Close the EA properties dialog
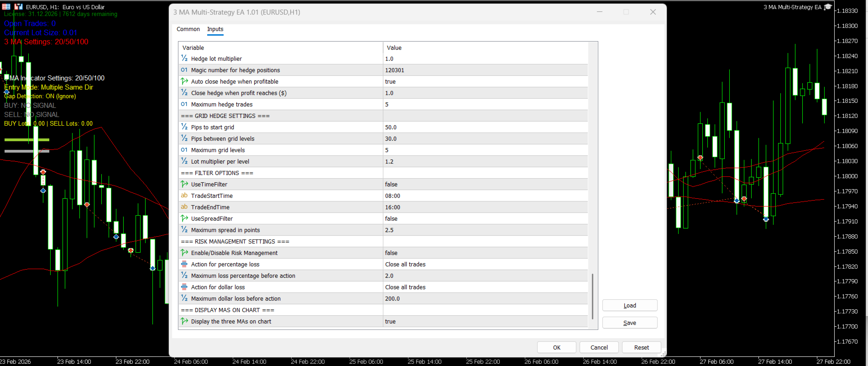 click(x=653, y=12)
